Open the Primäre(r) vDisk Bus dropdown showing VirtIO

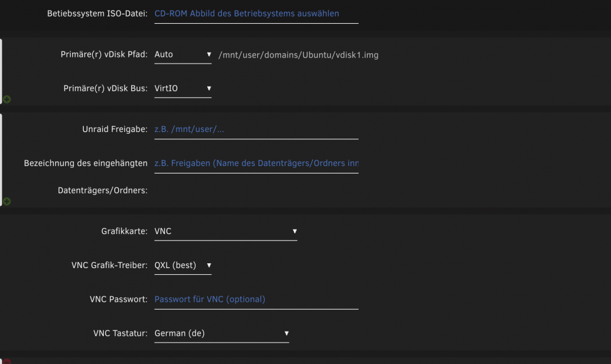[183, 89]
